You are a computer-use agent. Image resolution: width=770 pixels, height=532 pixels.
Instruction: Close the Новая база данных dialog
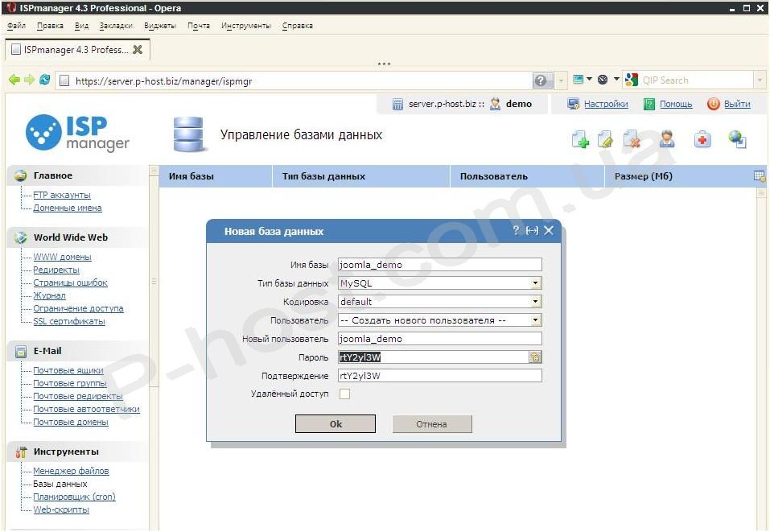549,230
